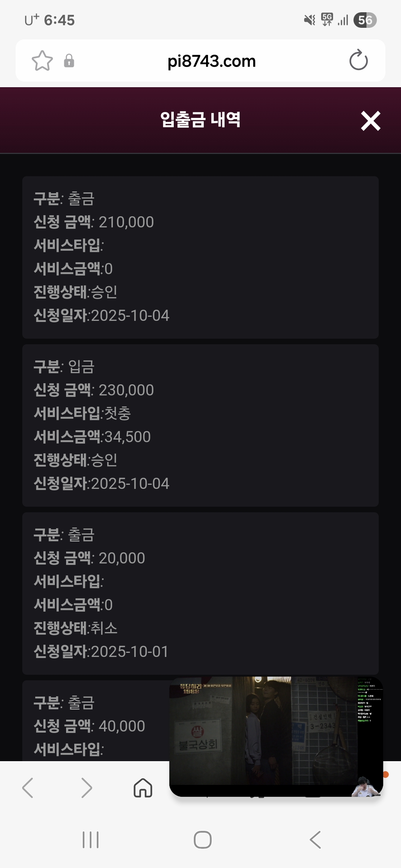Open the cancelled 20,000 출금 record
401x868 pixels.
tap(200, 593)
